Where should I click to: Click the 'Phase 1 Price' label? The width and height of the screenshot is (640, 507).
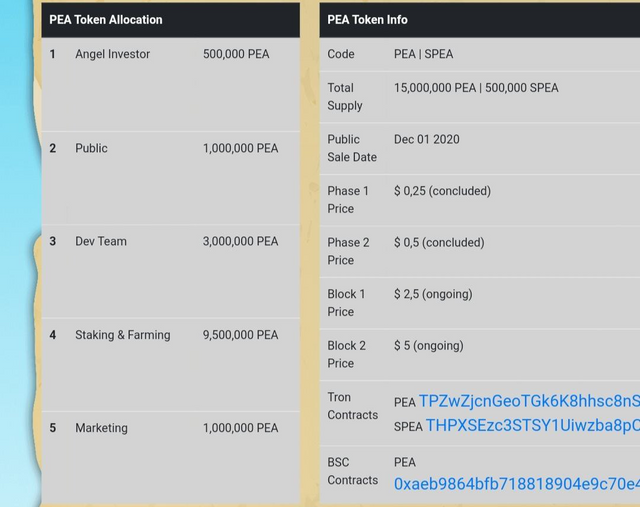click(x=348, y=200)
